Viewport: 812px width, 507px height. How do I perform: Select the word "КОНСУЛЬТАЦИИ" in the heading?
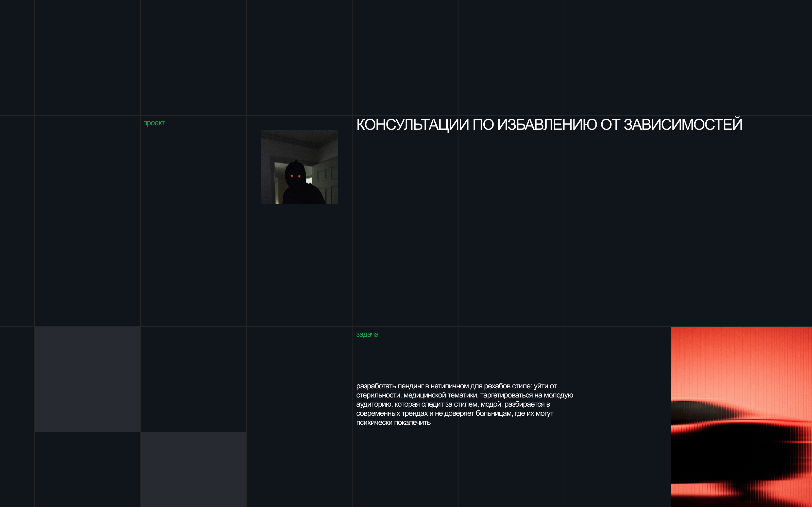(412, 125)
